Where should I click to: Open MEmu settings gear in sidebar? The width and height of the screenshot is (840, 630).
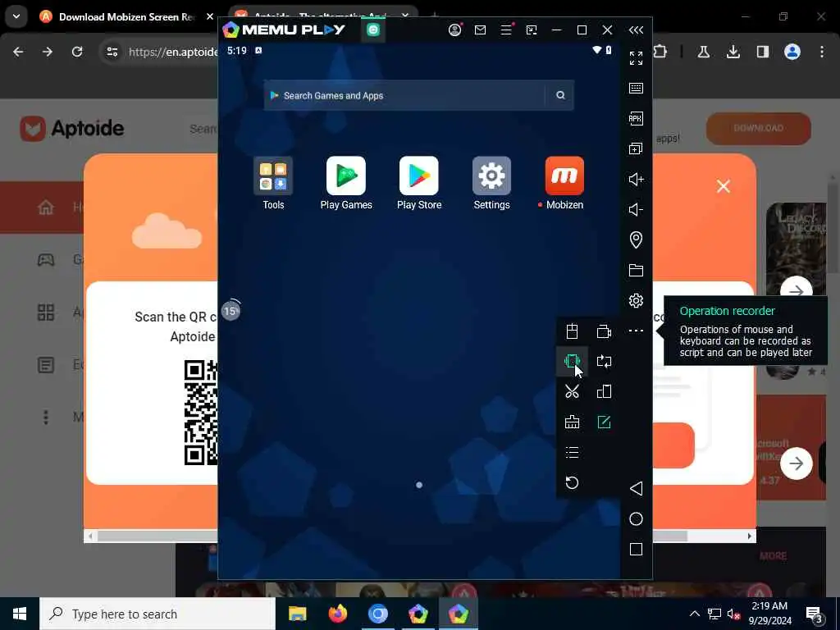tap(636, 300)
